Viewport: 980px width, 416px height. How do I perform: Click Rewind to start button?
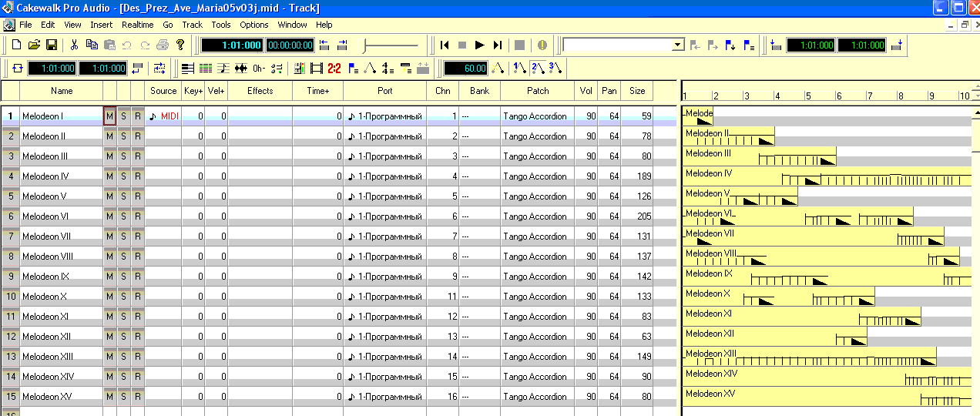tap(445, 45)
